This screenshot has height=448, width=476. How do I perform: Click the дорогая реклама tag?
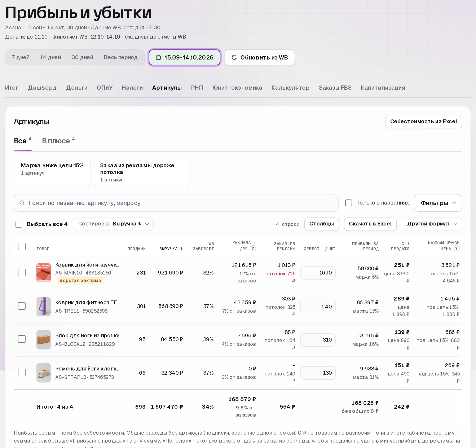click(x=80, y=280)
